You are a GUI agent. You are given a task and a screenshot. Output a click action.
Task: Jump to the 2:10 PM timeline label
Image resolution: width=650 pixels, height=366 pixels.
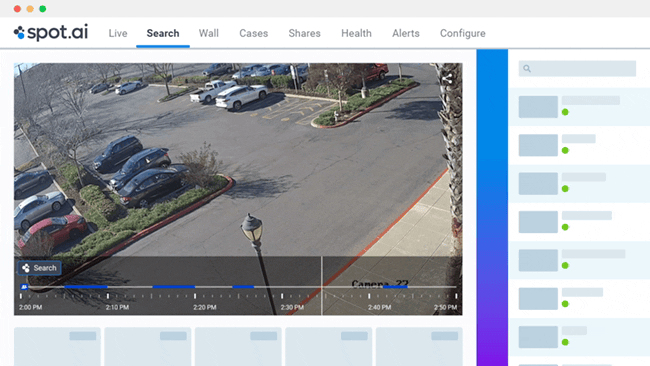(x=117, y=307)
